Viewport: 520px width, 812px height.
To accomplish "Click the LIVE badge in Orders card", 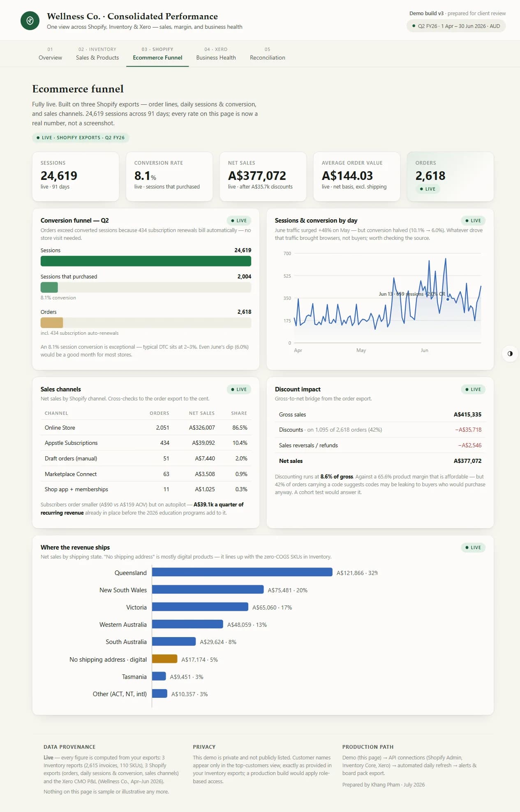I will (428, 189).
